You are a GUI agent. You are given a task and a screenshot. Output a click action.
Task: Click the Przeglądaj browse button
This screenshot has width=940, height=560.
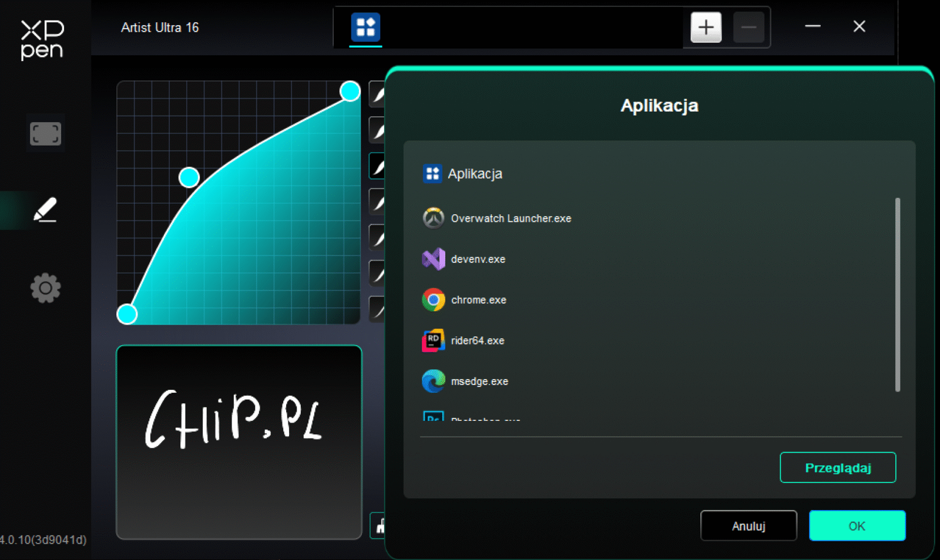(x=837, y=468)
